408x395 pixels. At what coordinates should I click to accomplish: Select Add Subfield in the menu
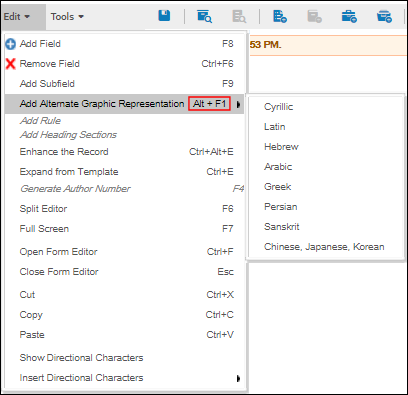point(125,84)
